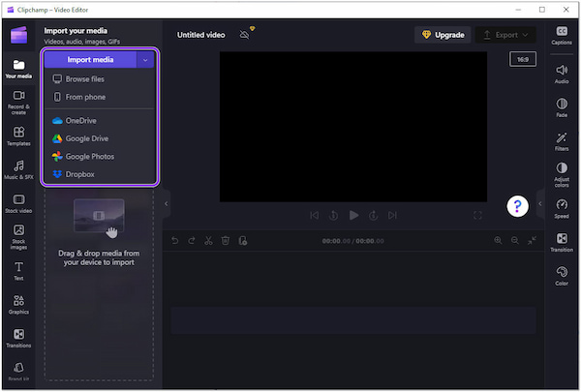Open the Transition properties panel
The width and height of the screenshot is (581, 392).
(x=562, y=242)
